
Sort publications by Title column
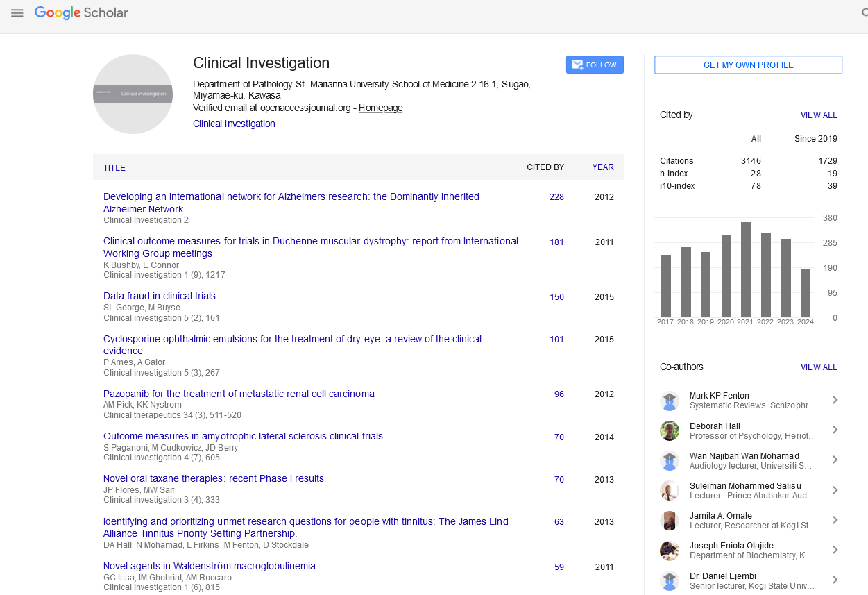coord(114,167)
